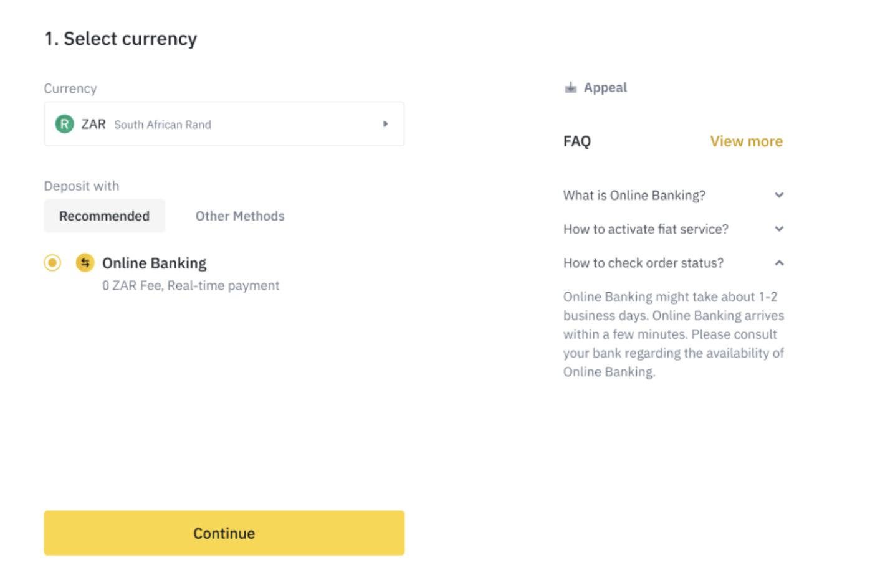Open the FAQ "View more" link
Screen dimensions: 870x588
click(746, 141)
